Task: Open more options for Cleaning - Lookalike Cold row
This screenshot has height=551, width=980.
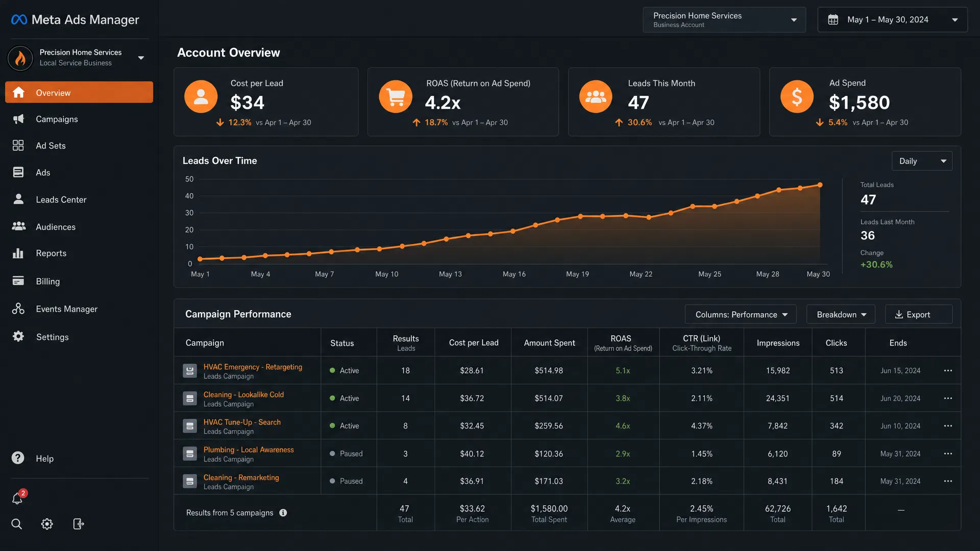Action: coord(948,398)
